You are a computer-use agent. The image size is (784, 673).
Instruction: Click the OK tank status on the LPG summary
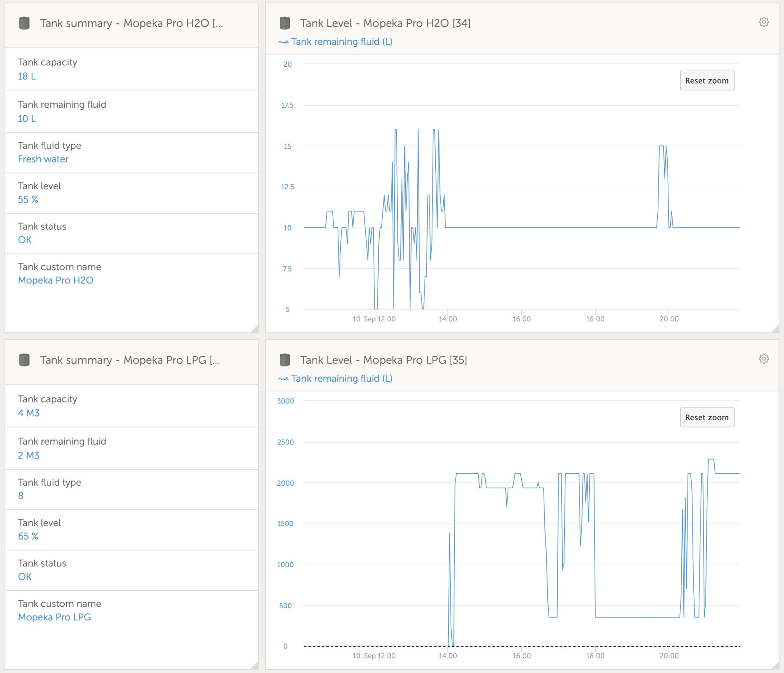click(24, 576)
